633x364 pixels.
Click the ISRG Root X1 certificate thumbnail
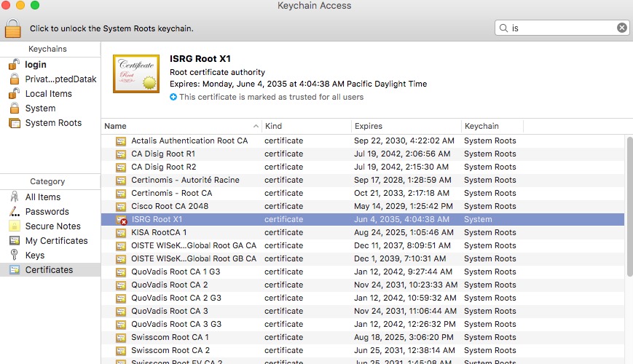(x=135, y=74)
